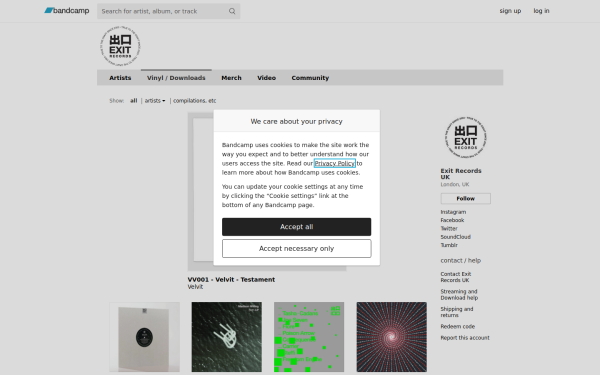The height and width of the screenshot is (375, 600).
Task: Open the SoundCloud link
Action: coord(455,237)
